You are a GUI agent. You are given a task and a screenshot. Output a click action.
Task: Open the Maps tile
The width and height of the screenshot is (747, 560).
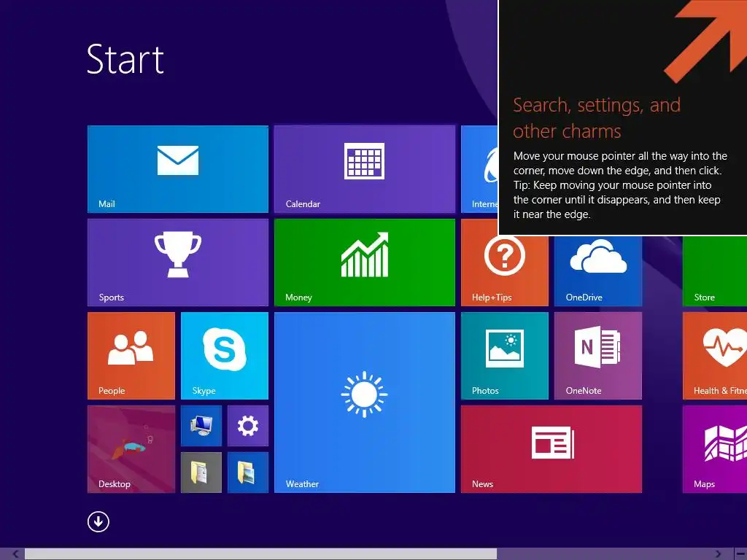coord(715,449)
